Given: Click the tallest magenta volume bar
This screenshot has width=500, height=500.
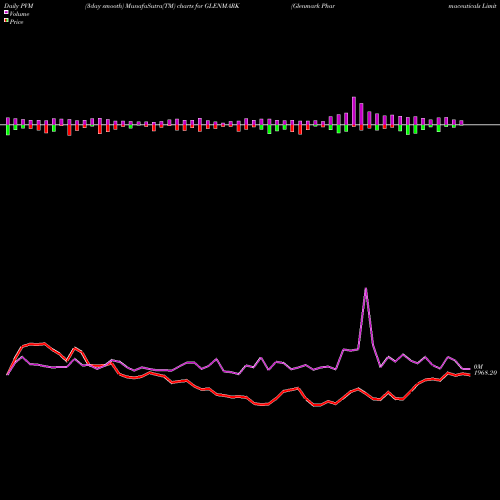Looking at the screenshot, I should 354,111.
